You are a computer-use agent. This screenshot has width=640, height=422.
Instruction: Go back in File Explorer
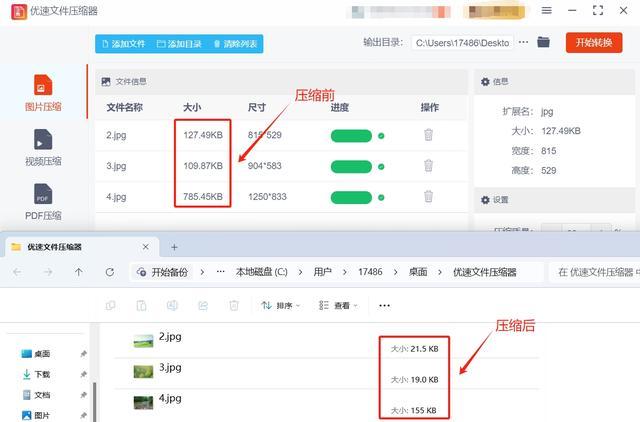point(17,272)
